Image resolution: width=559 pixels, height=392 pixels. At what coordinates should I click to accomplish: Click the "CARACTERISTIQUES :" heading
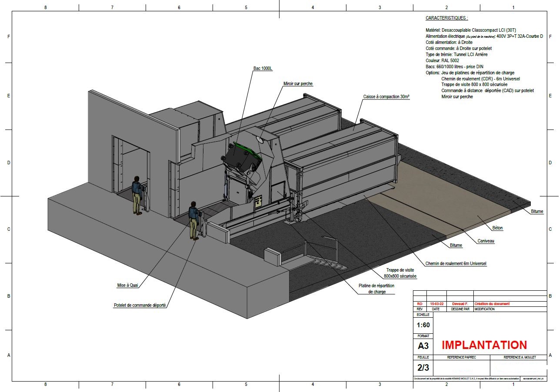(447, 18)
